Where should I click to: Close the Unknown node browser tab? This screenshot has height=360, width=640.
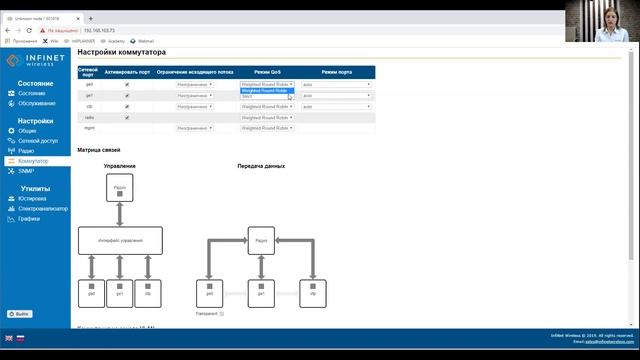click(x=78, y=18)
